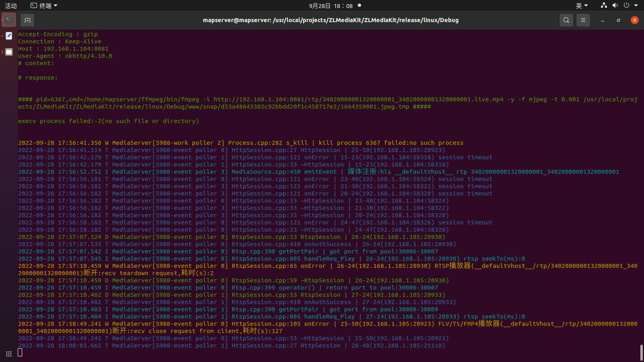Show Applications grid in the dock

9,354
